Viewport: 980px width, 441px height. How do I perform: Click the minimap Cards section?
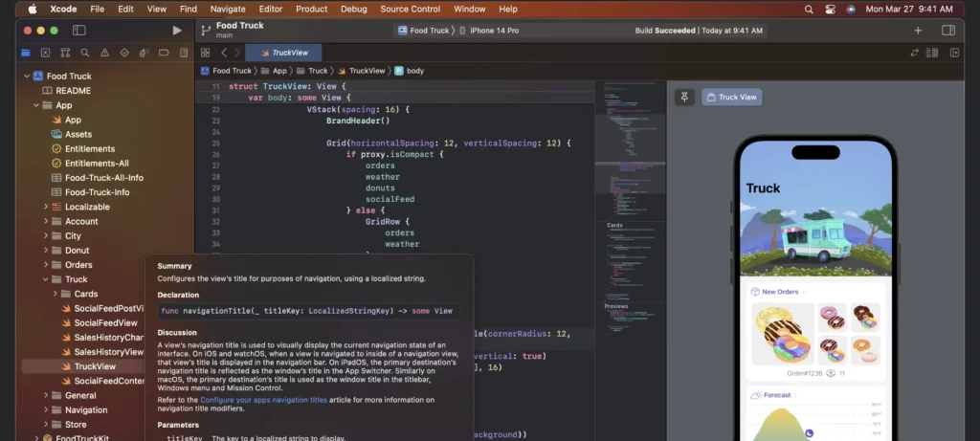pos(614,225)
